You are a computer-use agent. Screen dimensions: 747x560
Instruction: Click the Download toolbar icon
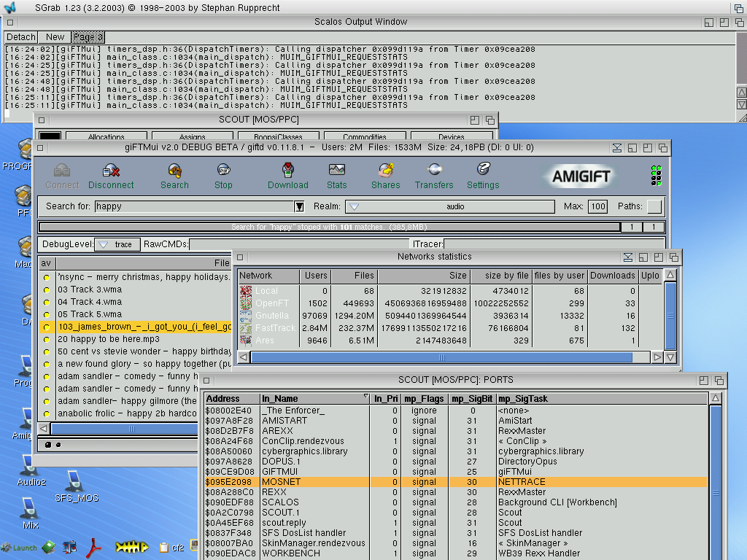pos(287,169)
